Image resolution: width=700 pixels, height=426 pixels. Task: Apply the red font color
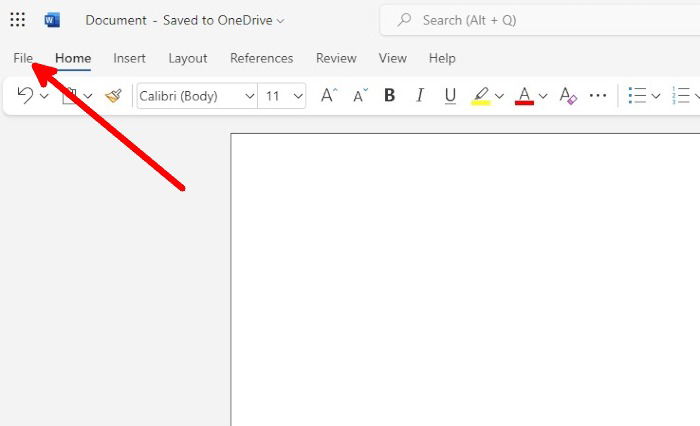[x=524, y=96]
